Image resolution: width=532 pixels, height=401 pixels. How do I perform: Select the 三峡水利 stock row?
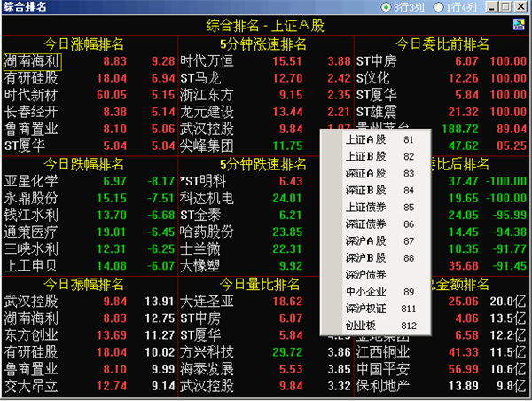click(90, 249)
